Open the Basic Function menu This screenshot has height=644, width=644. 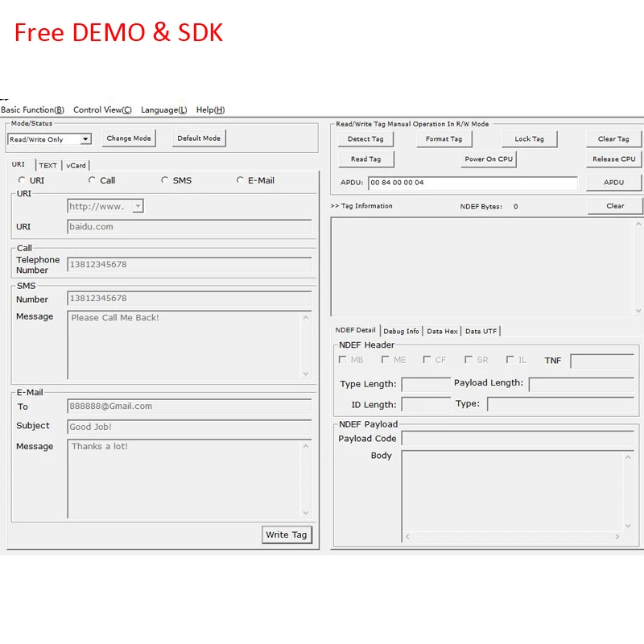32,109
